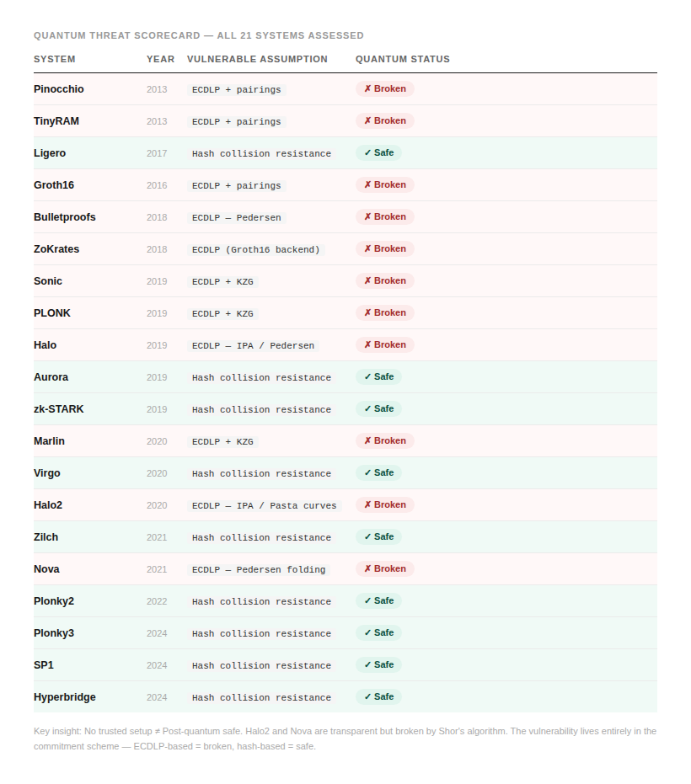Click the Quantum Status column header
This screenshot has width=691, height=784.
coord(402,60)
